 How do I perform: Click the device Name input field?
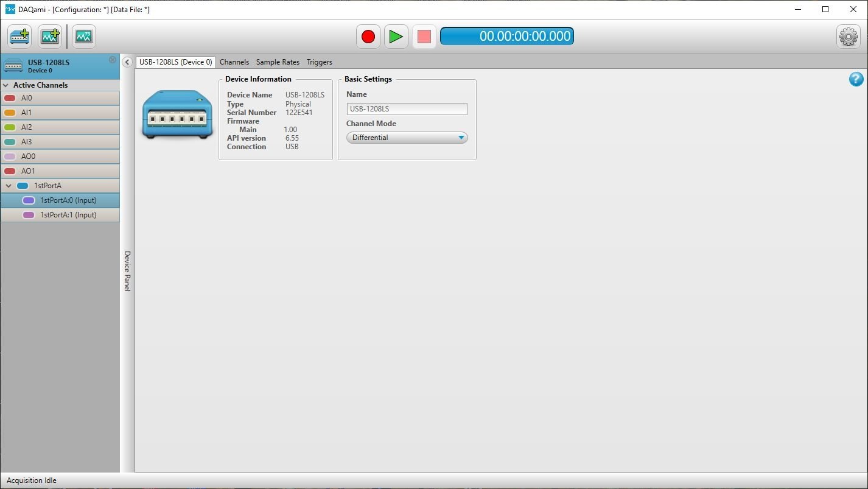(407, 109)
